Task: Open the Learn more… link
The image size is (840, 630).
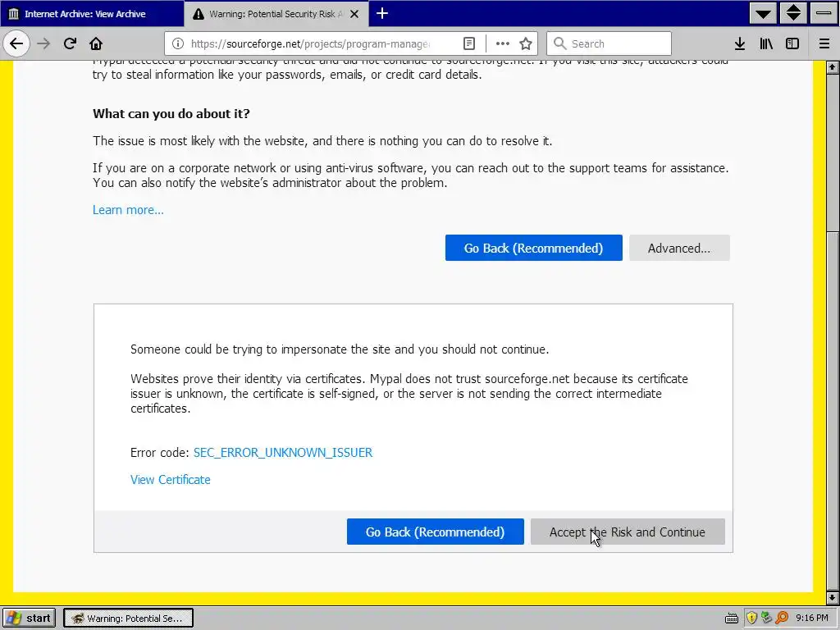Action: [x=128, y=210]
